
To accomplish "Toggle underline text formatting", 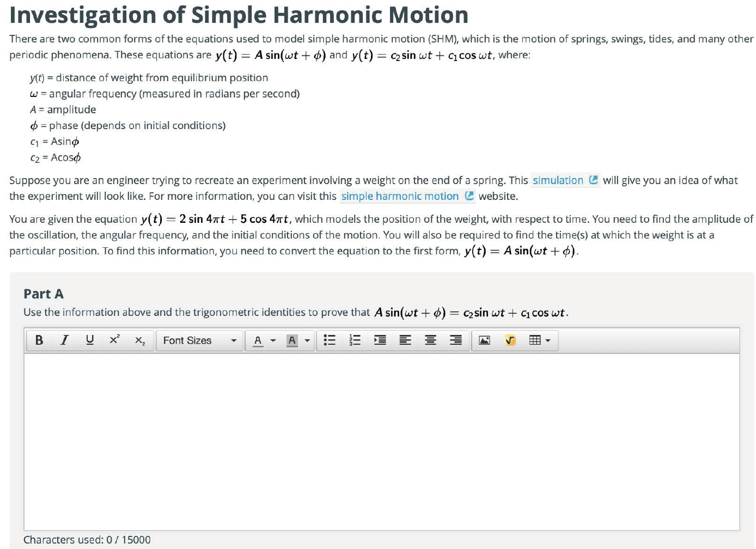I will tap(90, 340).
